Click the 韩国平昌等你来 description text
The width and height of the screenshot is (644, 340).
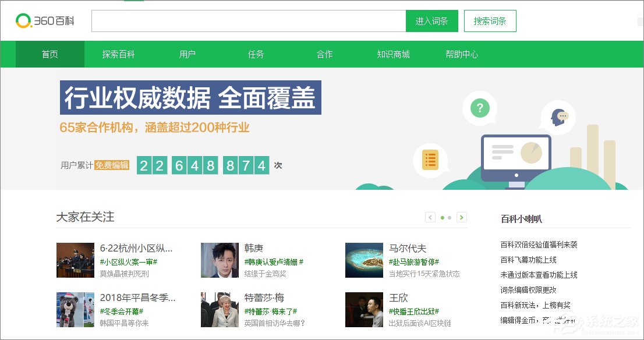click(x=125, y=323)
